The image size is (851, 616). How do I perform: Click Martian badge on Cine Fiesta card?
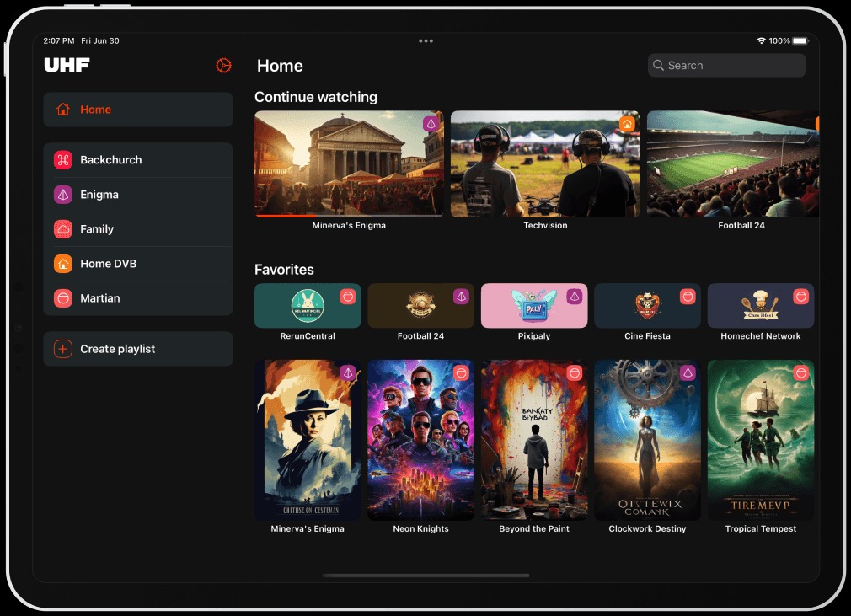pyautogui.click(x=688, y=297)
